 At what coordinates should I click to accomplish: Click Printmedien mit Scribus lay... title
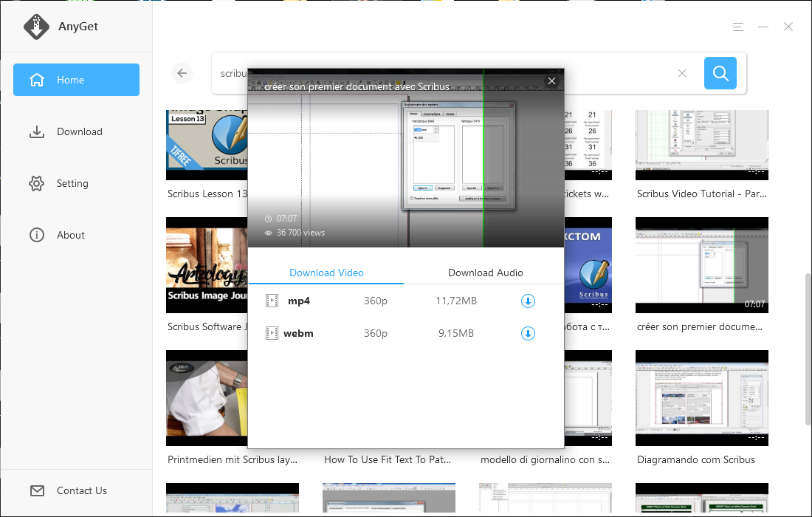[233, 459]
